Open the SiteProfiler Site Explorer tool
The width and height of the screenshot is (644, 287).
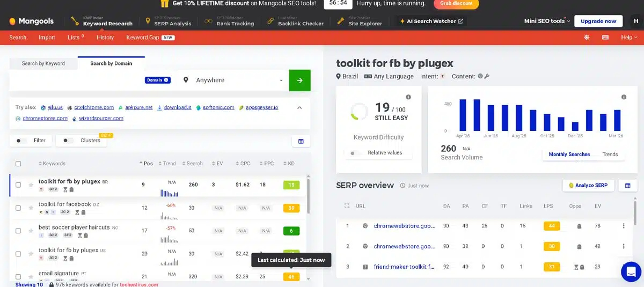361,21
